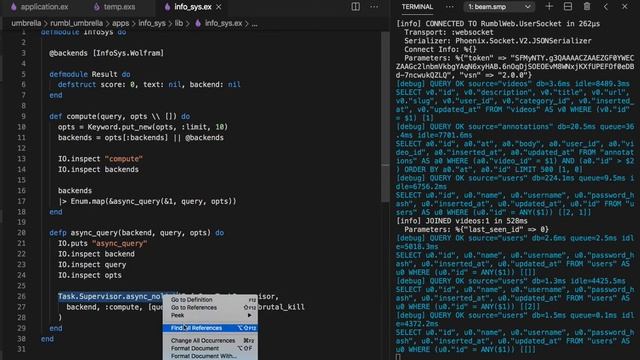Split the editor with the split icon
640x360 pixels.
pyautogui.click(x=356, y=7)
